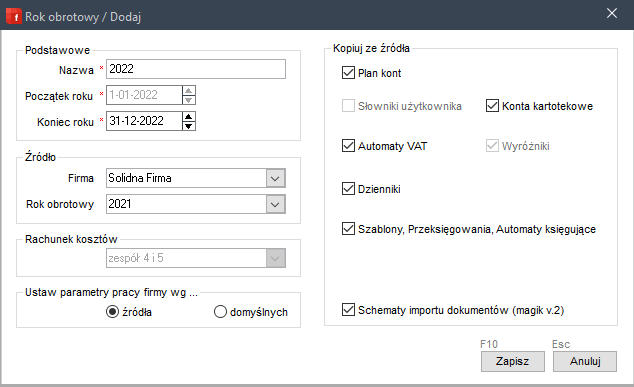Screen dimensions: 634x387
Task: Uncheck the Konta kartotekowe checkbox
Action: tap(492, 106)
